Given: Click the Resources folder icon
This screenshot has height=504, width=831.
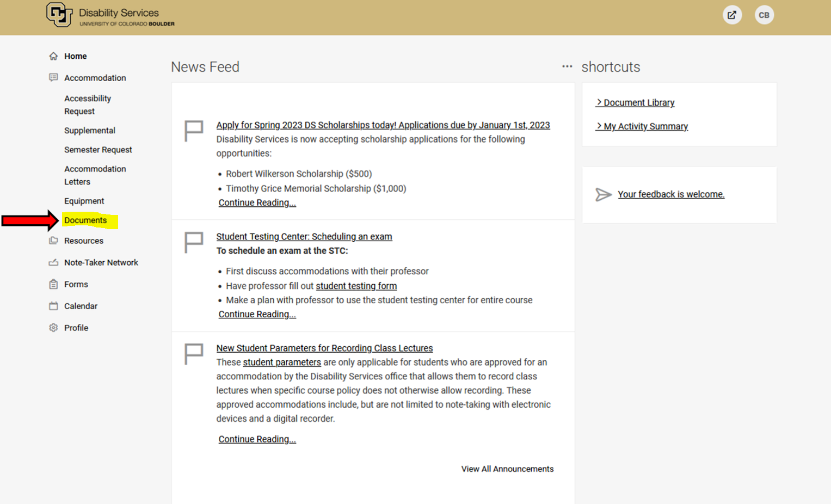Looking at the screenshot, I should pyautogui.click(x=53, y=241).
